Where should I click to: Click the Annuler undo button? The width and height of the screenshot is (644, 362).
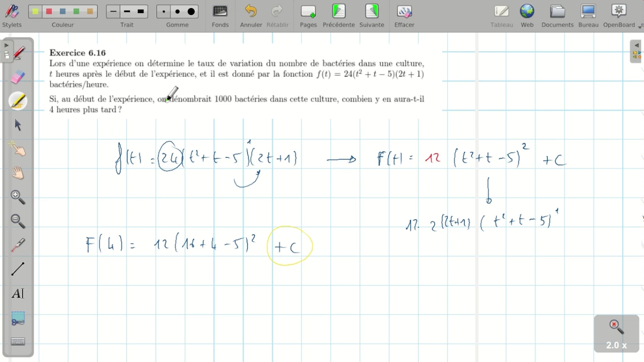pos(251,16)
